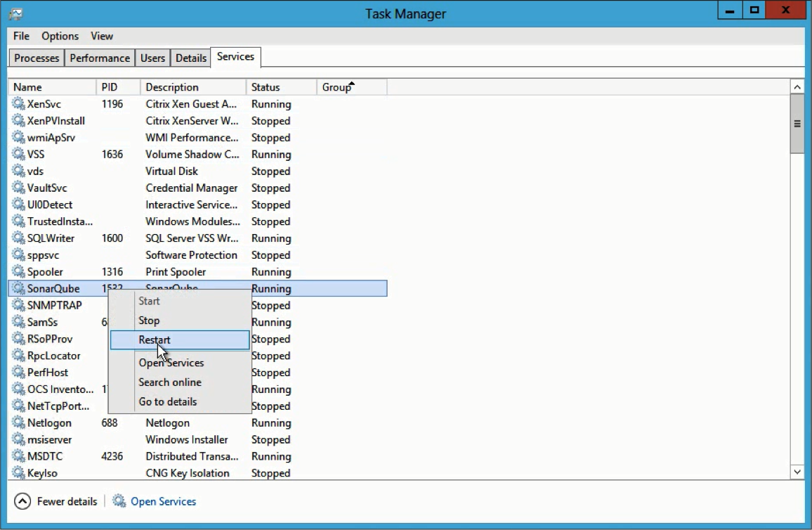
Task: Click the gear icon beside SQLWriter
Action: click(19, 238)
